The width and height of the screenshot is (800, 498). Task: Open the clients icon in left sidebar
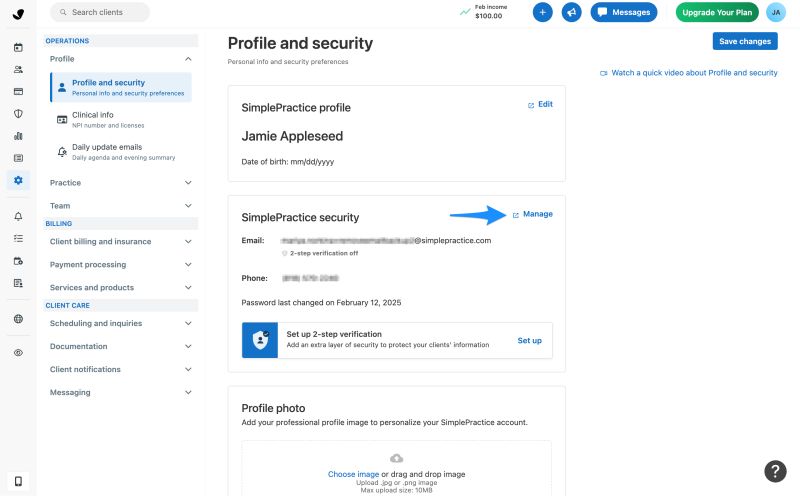(18, 69)
